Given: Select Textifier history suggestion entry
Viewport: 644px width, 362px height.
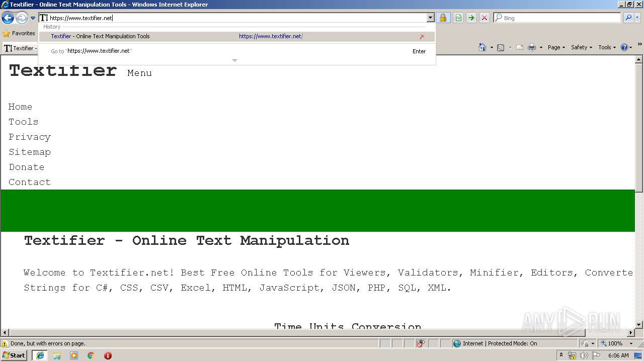Looking at the screenshot, I should click(x=237, y=36).
